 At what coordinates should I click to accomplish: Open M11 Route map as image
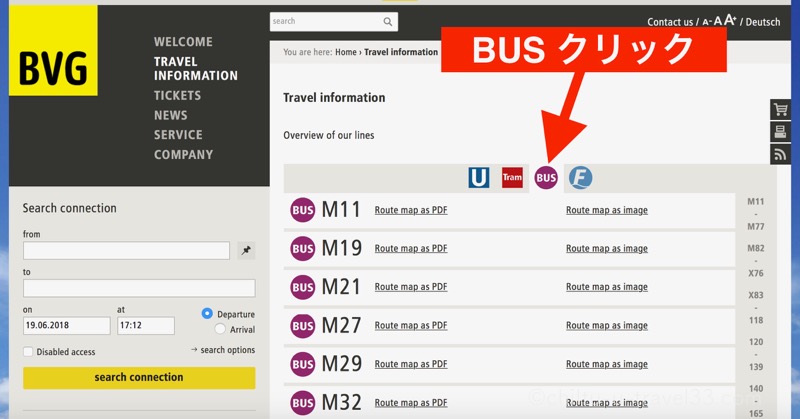(607, 210)
